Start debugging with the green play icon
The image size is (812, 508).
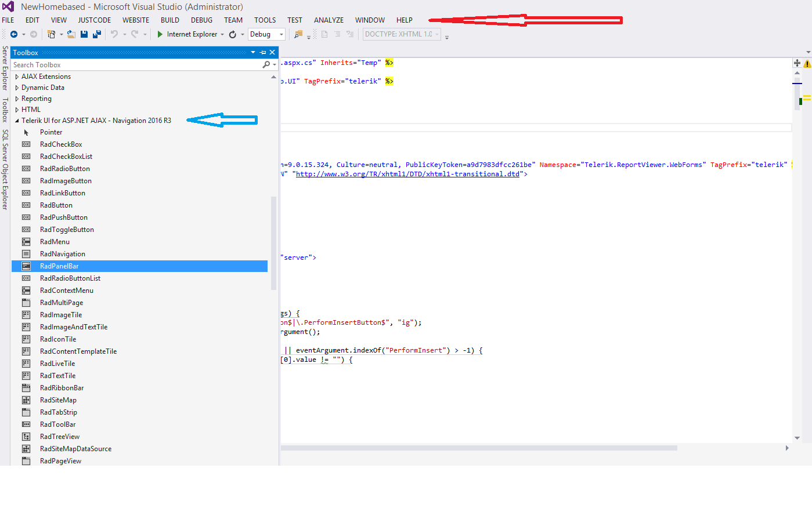(160, 34)
